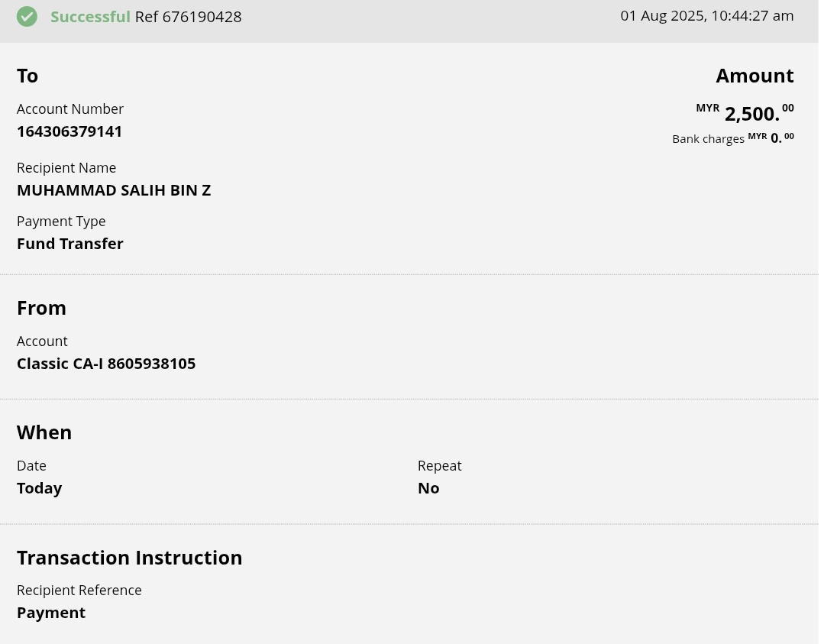Click the 'Amount' heading
Image resolution: width=824 pixels, height=644 pixels.
[755, 76]
